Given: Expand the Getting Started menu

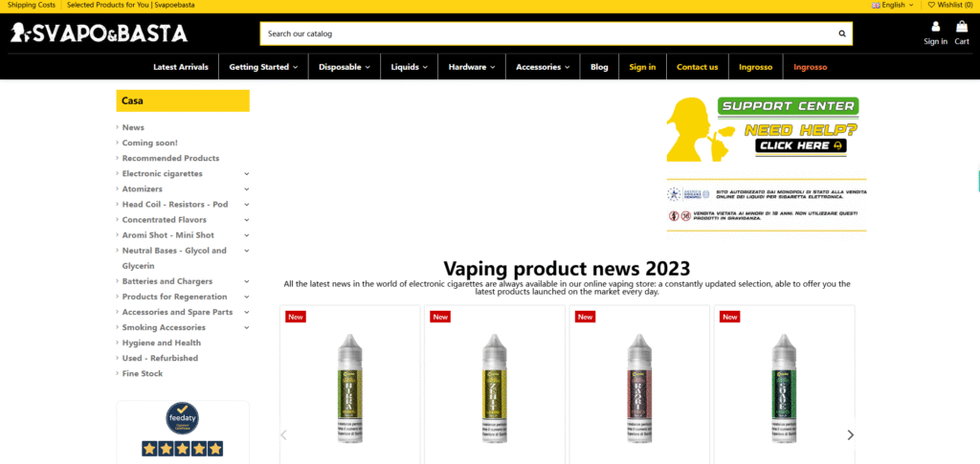Looking at the screenshot, I should coord(263,67).
